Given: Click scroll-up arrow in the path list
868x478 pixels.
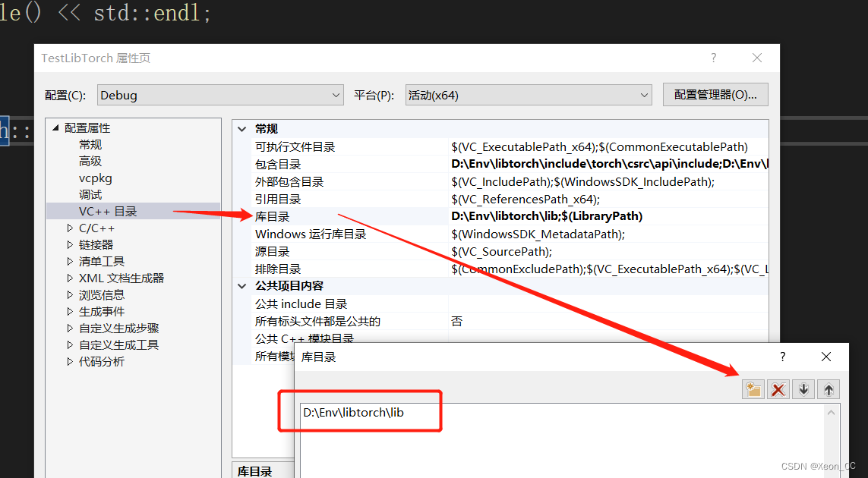Looking at the screenshot, I should coord(831,412).
